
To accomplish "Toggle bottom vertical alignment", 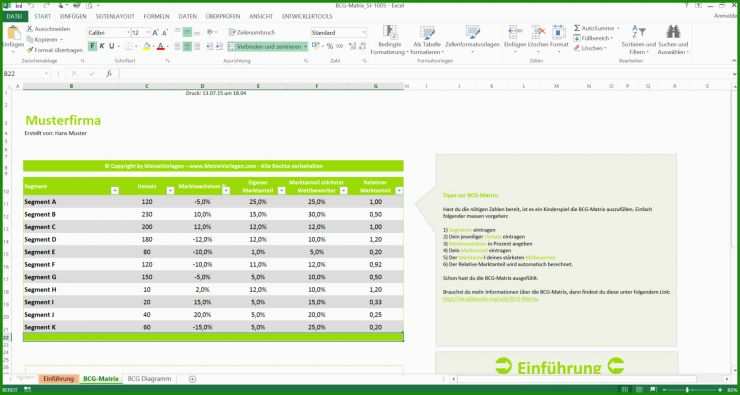I will (197, 33).
